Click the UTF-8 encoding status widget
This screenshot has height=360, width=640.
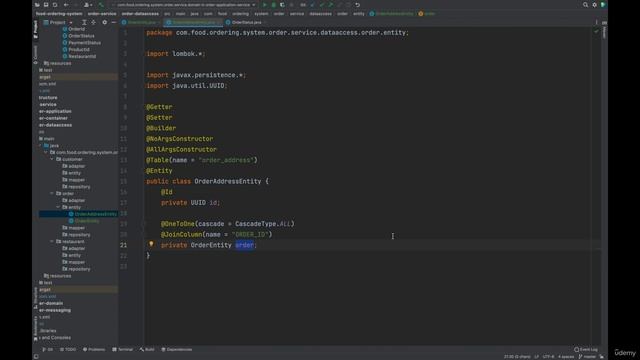pyautogui.click(x=549, y=357)
